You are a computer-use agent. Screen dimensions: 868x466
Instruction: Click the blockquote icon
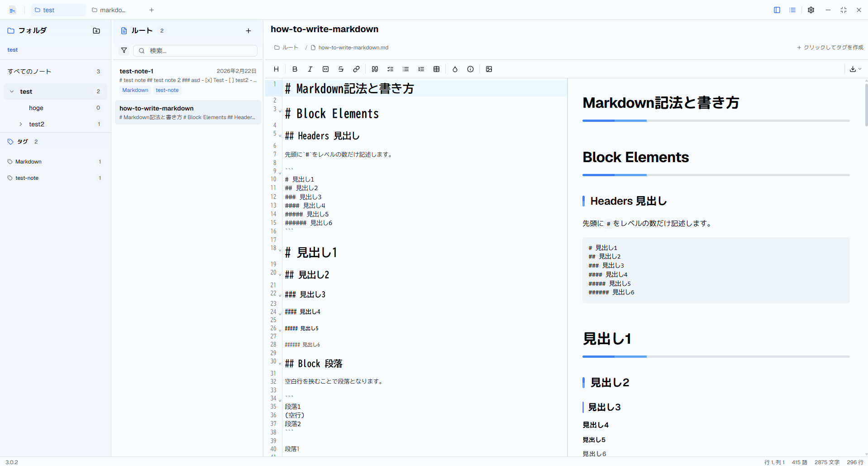point(375,69)
